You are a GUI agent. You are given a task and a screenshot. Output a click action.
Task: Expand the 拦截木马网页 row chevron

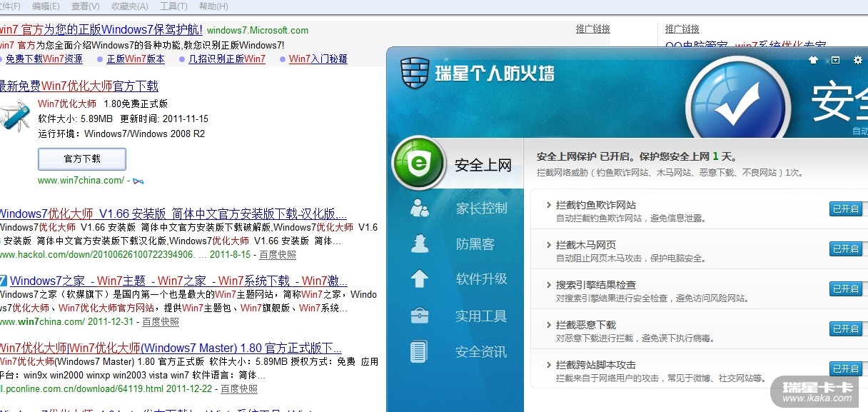point(548,245)
